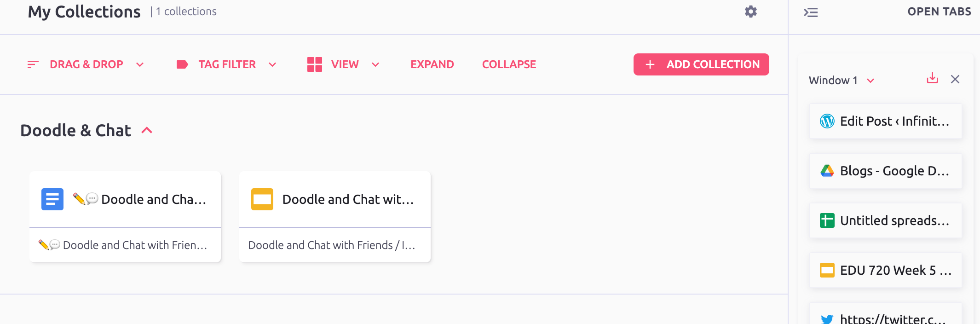
Task: Close Window 1 with the X icon
Action: coord(955,79)
